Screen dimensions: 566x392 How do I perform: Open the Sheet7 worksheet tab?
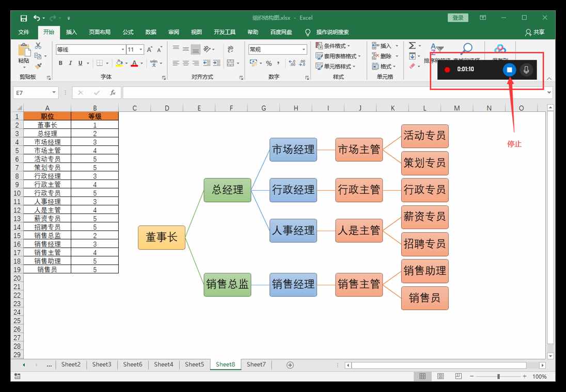pos(256,364)
